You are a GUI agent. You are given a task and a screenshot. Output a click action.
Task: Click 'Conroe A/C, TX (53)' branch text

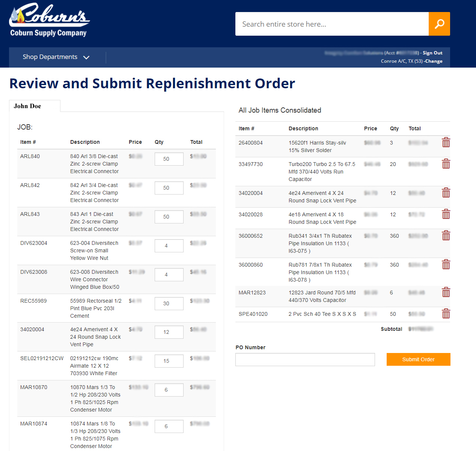click(402, 61)
